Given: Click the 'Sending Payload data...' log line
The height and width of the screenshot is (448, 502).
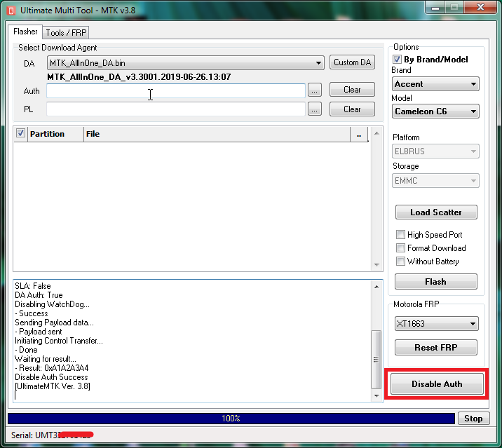Looking at the screenshot, I should click(x=54, y=323).
